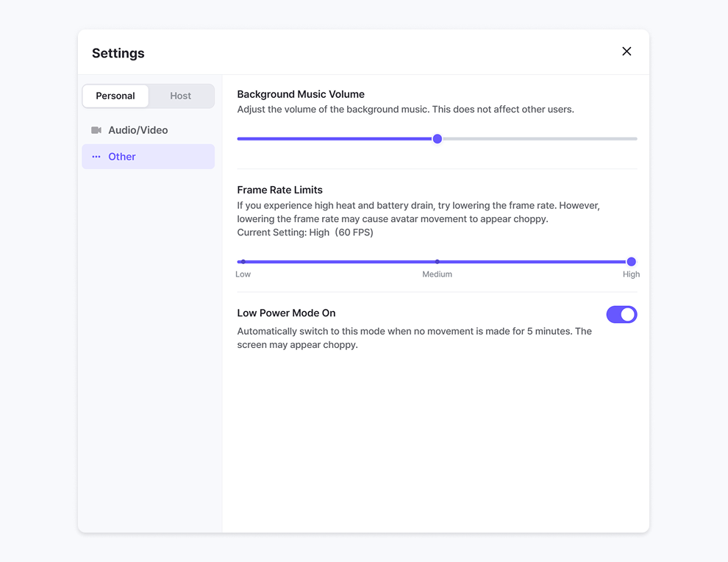The height and width of the screenshot is (562, 728).
Task: Click the three-dots icon beside Other
Action: pyautogui.click(x=96, y=157)
